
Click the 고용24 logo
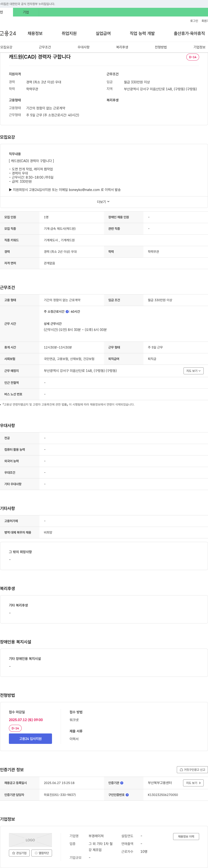tap(8, 33)
